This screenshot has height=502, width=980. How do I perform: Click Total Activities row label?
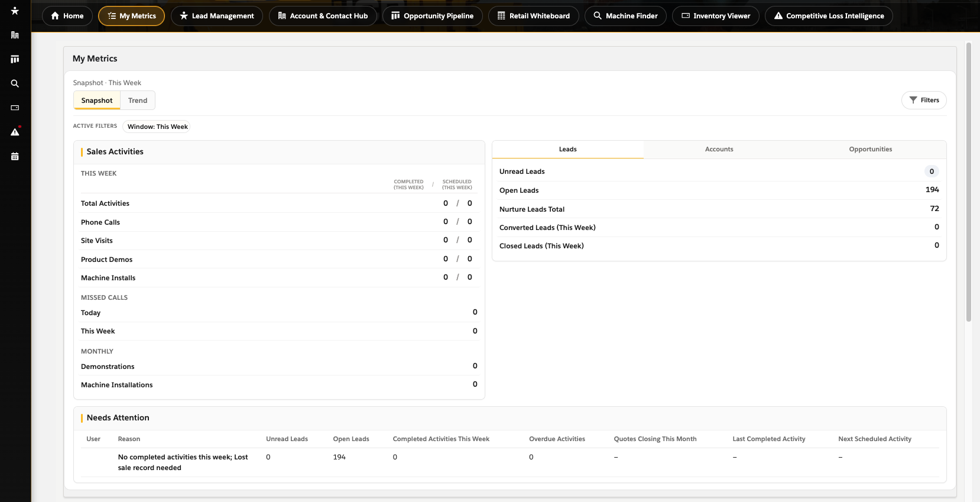pos(105,203)
